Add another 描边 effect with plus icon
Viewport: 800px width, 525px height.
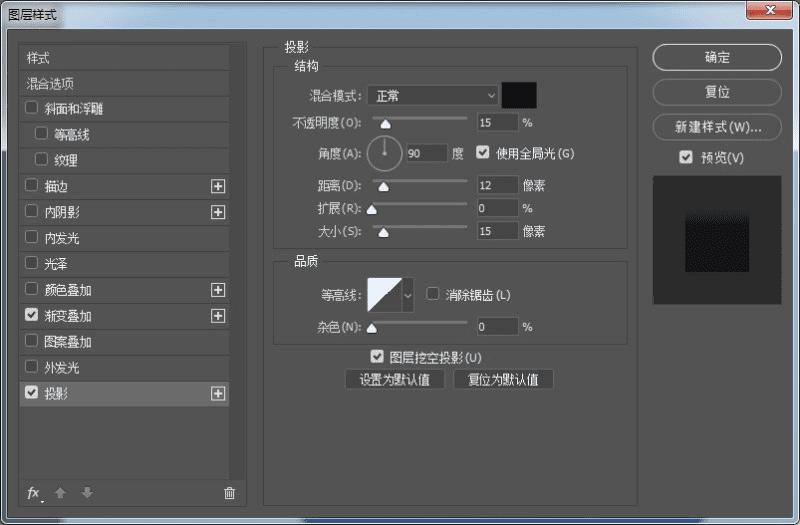[x=218, y=186]
